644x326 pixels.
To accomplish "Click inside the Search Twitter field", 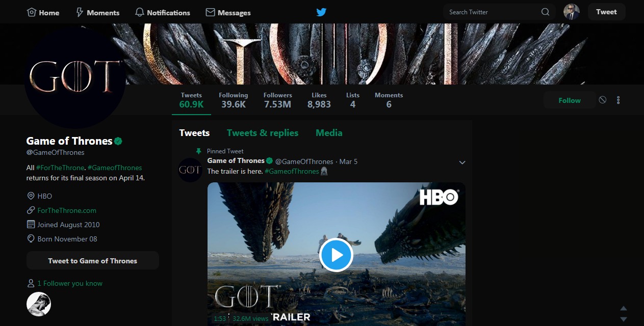I will 484,12.
